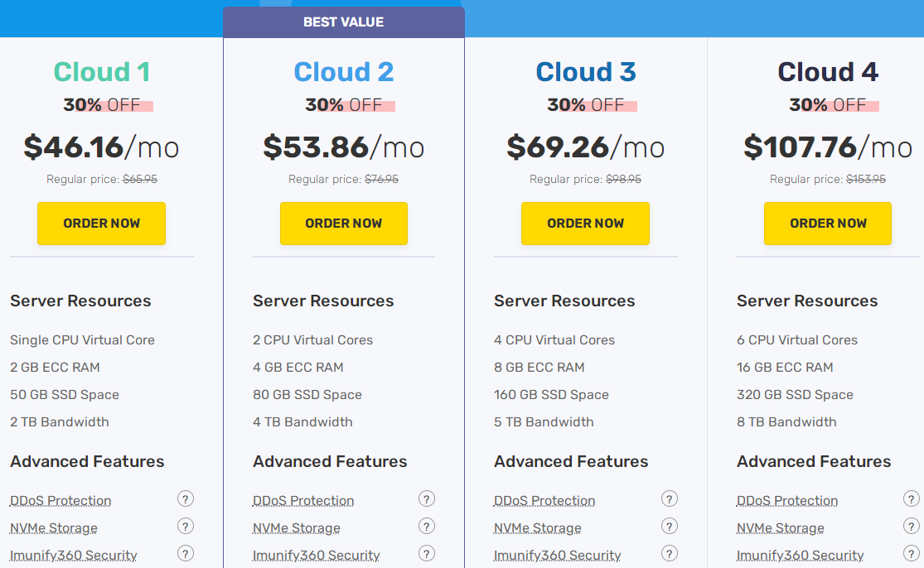
Task: Choose Order Now for the $107.76 plan
Action: coord(827,224)
